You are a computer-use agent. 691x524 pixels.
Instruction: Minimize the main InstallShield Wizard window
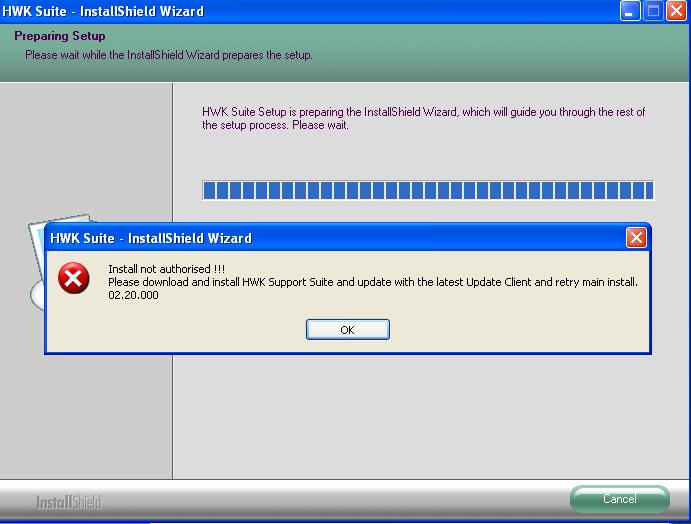pos(630,11)
